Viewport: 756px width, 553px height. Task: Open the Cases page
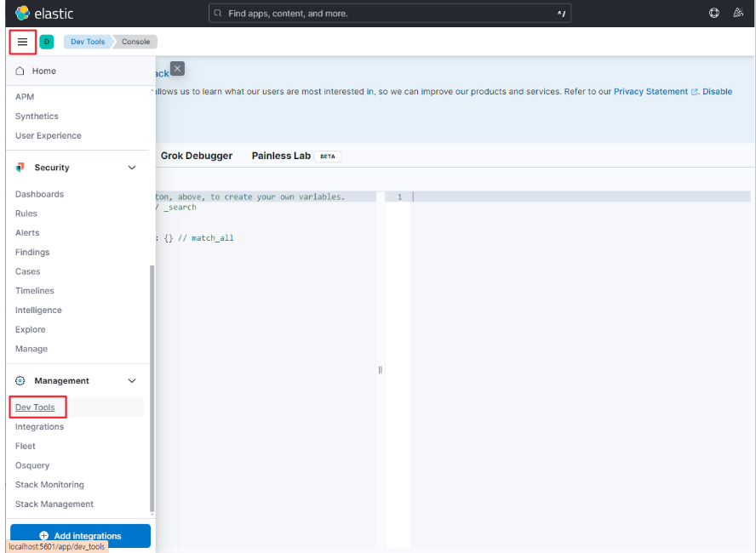pos(27,271)
